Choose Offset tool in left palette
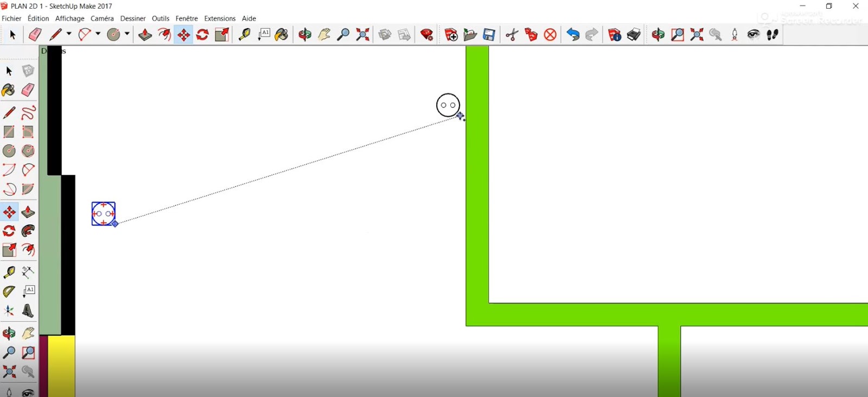 [x=28, y=250]
